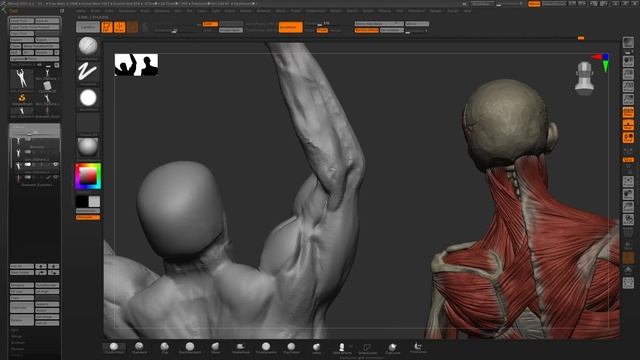Open the Preferences menu
Viewport: 640px width, 360px height.
(315, 11)
